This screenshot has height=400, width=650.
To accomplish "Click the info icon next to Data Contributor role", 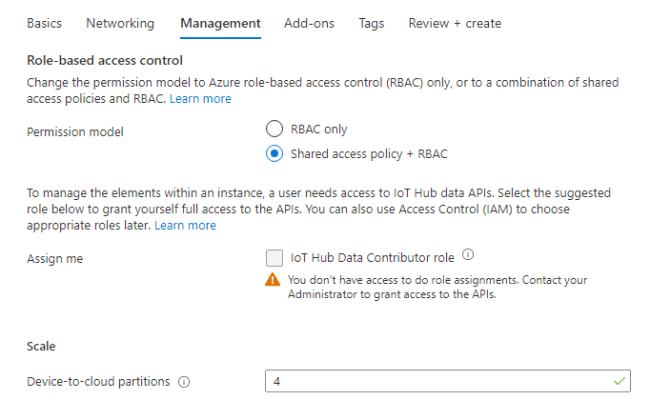I will [468, 254].
